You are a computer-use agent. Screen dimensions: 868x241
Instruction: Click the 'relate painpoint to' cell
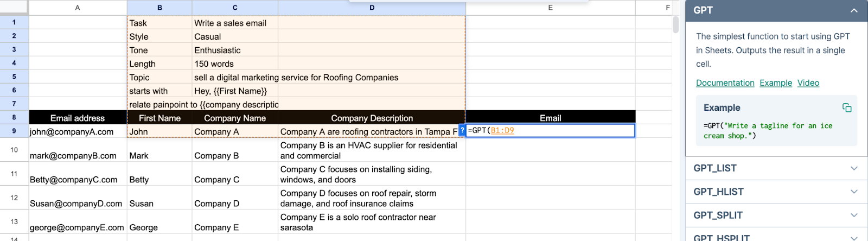(159, 104)
